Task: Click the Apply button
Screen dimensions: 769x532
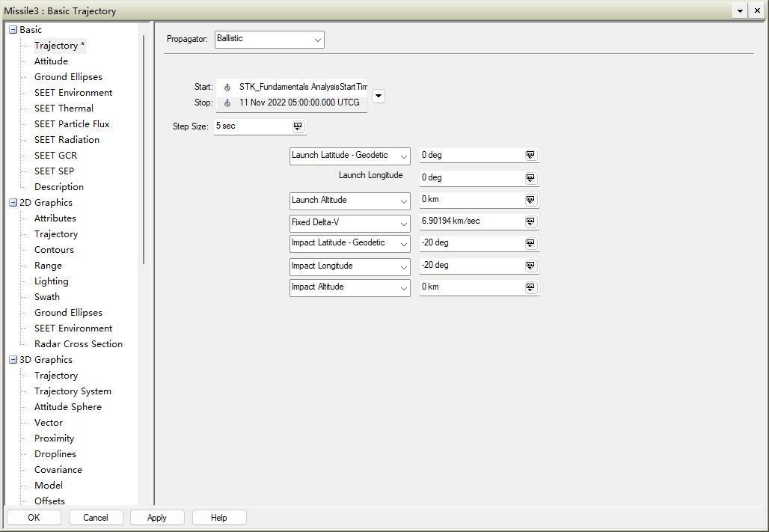Action: 157,517
